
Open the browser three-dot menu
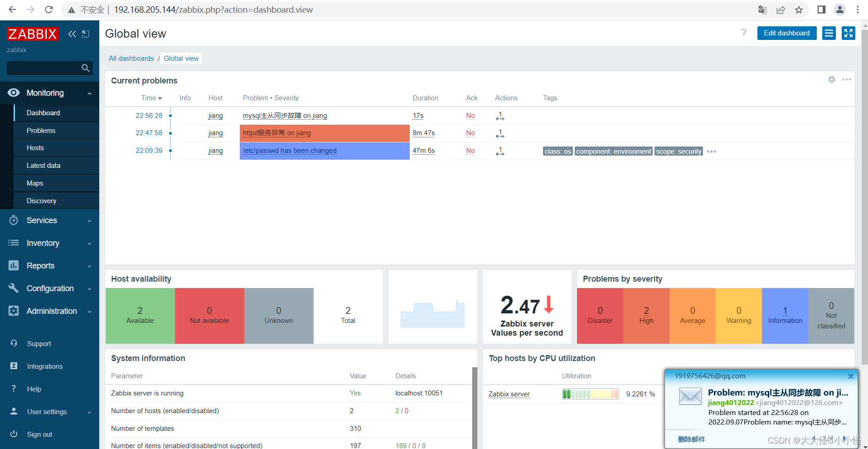858,10
